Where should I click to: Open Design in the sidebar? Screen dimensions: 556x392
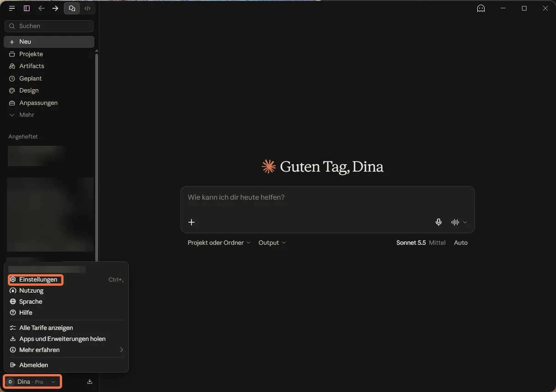[49, 90]
